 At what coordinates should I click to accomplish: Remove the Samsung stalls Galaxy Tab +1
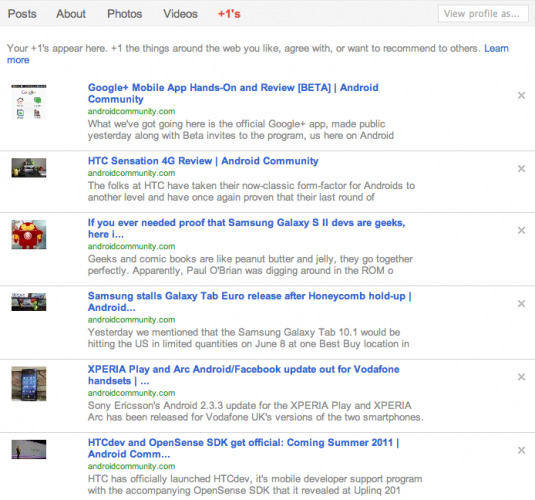[x=521, y=304]
